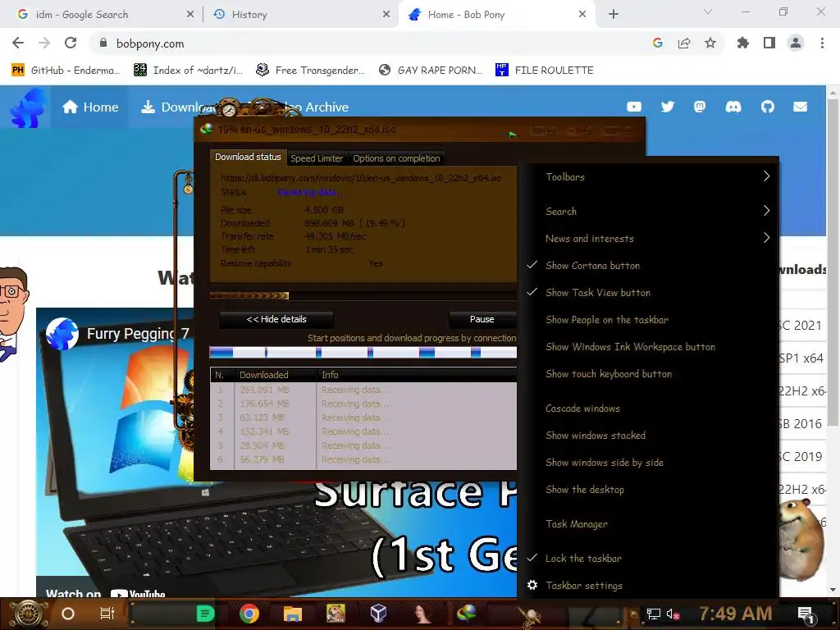The image size is (840, 630).
Task: Open the Sandboxie Box icon on the taskbar
Action: [x=336, y=614]
